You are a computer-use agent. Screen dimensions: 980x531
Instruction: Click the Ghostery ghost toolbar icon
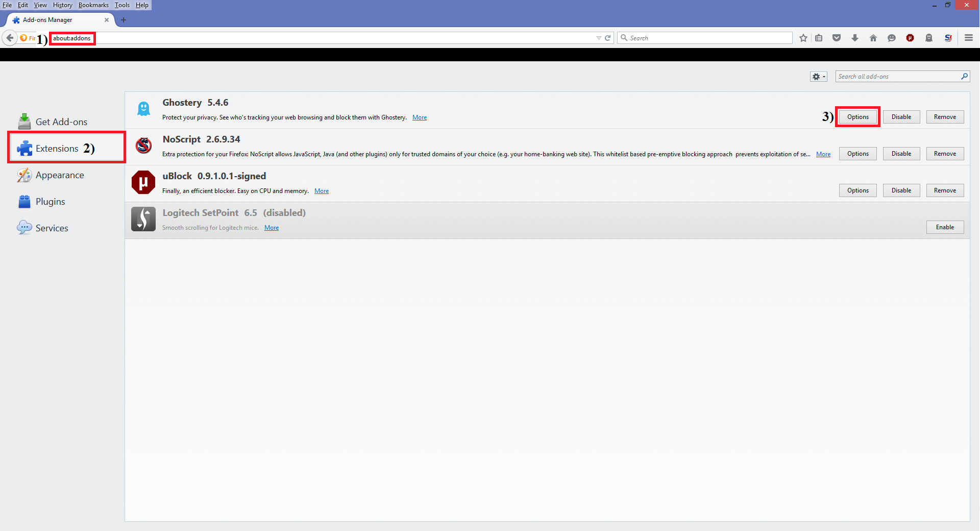[x=929, y=38]
